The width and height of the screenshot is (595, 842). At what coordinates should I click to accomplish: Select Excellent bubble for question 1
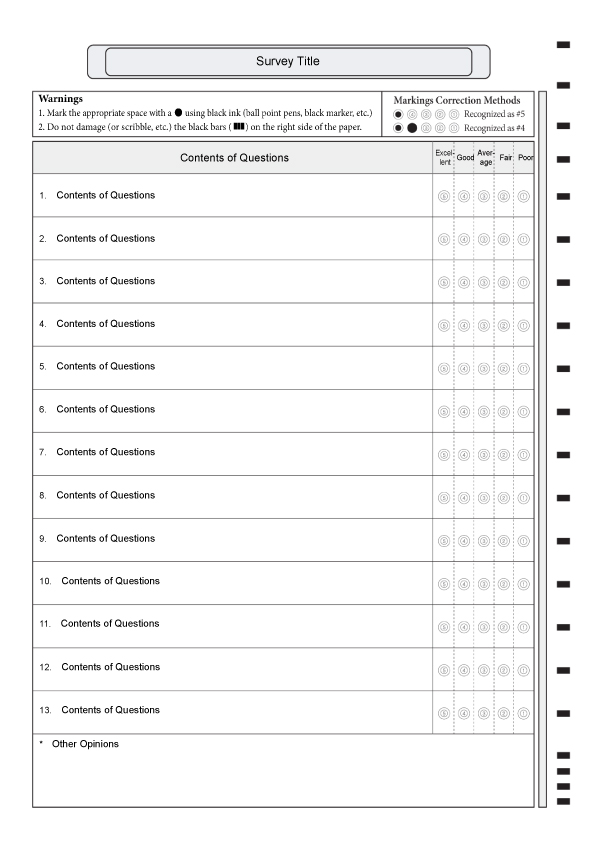click(444, 197)
